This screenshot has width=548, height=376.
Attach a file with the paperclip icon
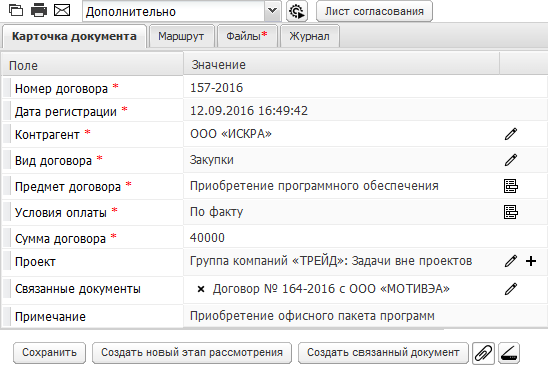click(483, 353)
